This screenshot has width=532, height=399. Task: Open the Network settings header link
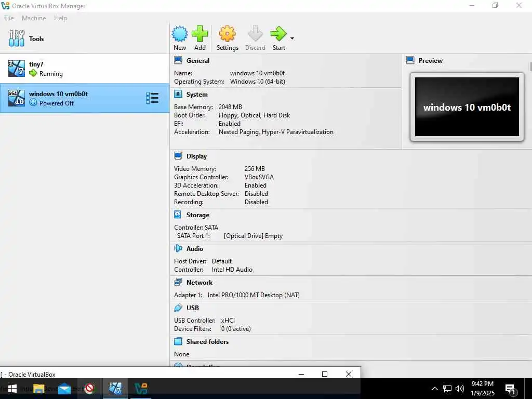(x=199, y=282)
